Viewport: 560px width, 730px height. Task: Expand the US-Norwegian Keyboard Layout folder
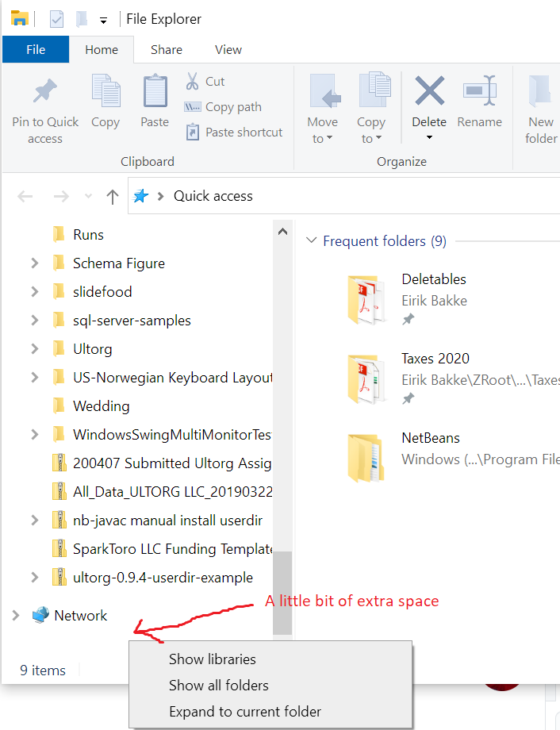(x=34, y=377)
